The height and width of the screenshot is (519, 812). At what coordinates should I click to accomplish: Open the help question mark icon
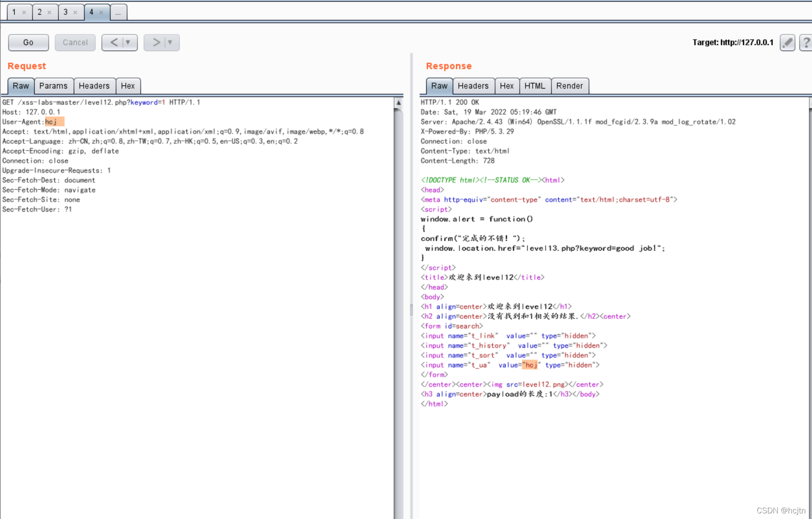[806, 42]
